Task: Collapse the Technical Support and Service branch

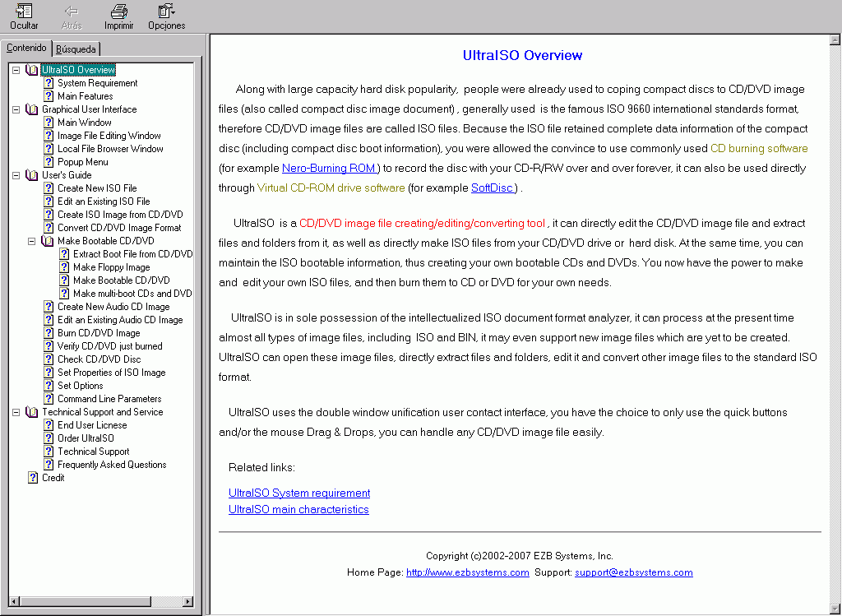Action: (x=15, y=411)
